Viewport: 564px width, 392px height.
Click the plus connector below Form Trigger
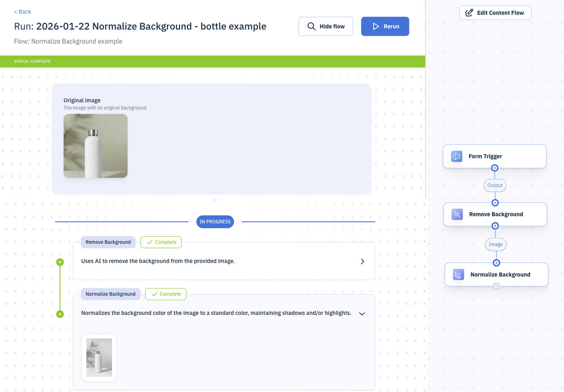click(495, 168)
